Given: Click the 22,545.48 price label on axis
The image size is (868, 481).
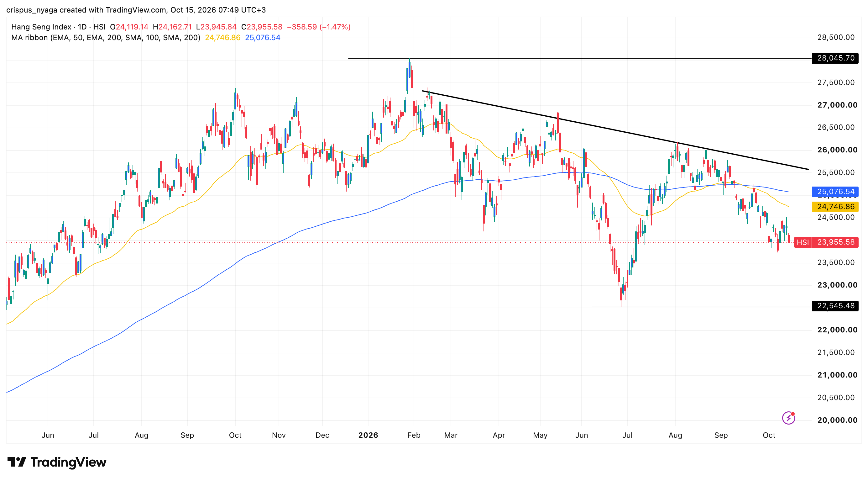Looking at the screenshot, I should pos(835,306).
